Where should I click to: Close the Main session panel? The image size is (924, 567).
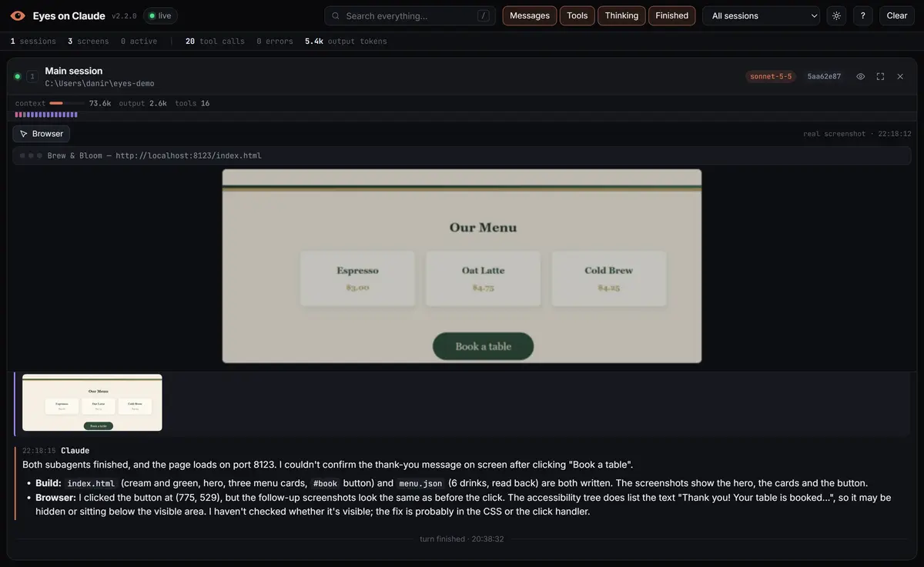pos(900,76)
